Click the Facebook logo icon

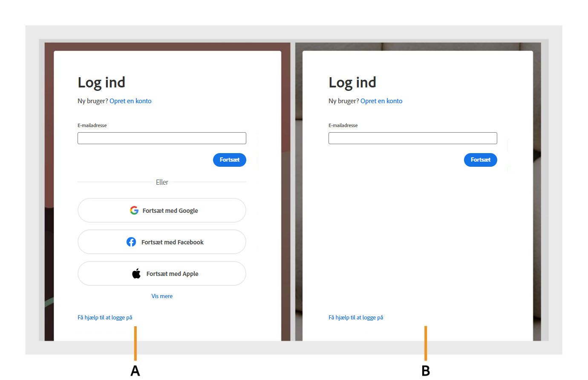coord(131,242)
